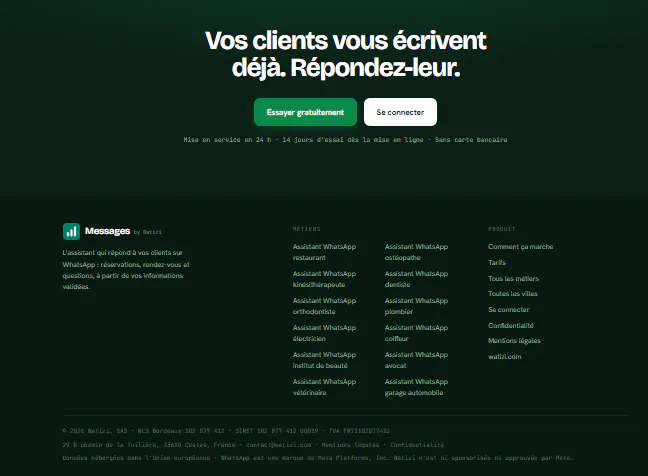
Task: Click the footer description starting 'L'assistant qui répond'
Action: (126, 269)
